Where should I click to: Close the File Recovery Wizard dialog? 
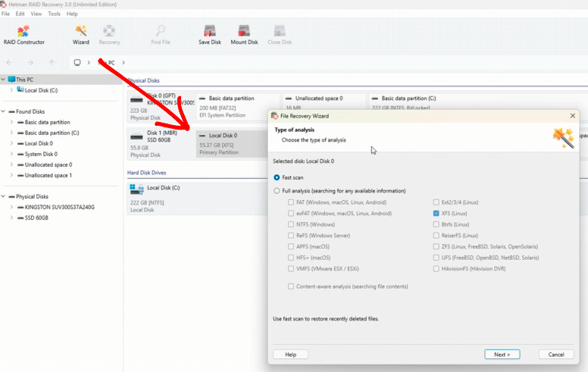click(x=573, y=116)
